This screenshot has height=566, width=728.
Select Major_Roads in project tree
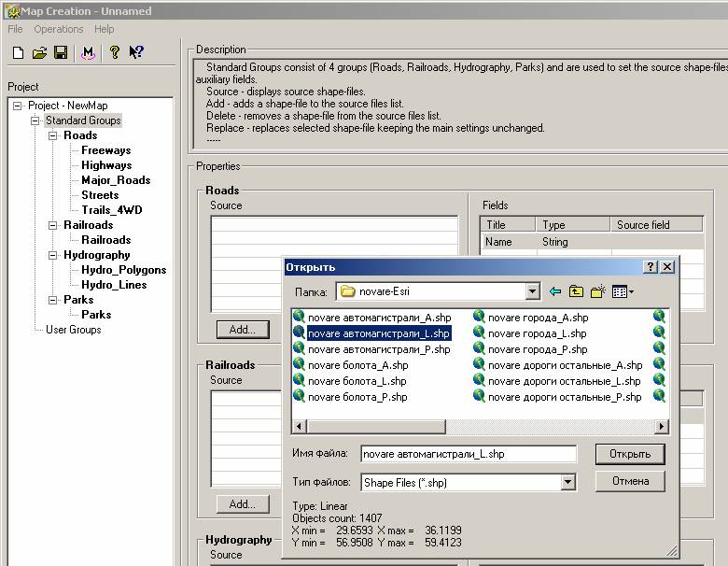(x=116, y=180)
